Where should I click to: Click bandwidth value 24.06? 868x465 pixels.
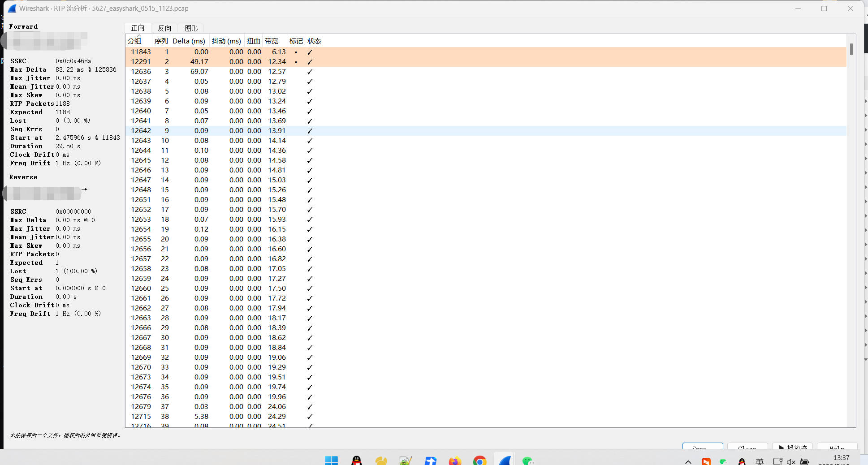click(277, 407)
